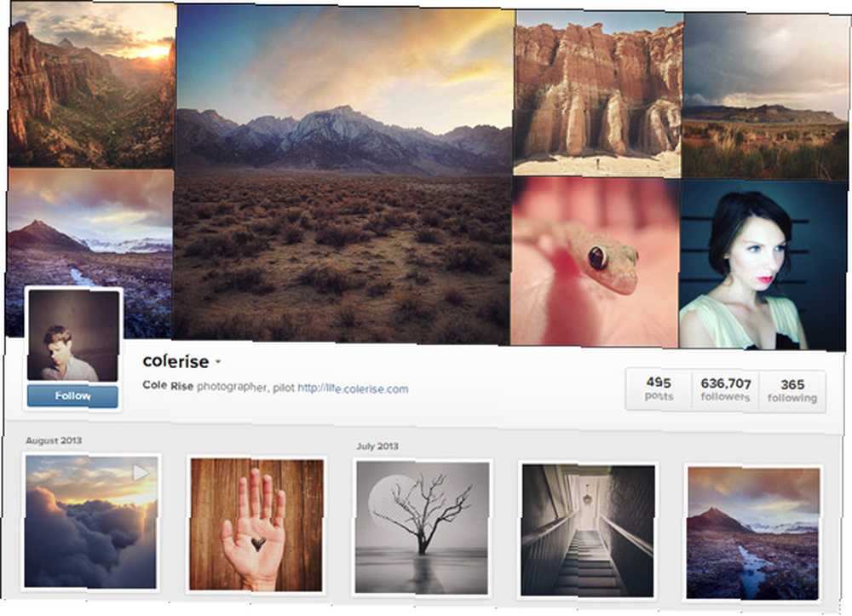
Task: Click the Follow button
Action: tap(72, 396)
